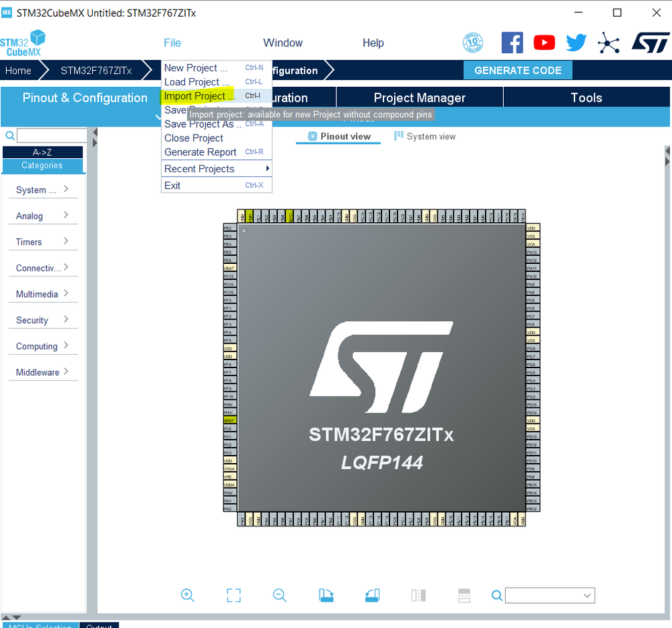Open the ST Facebook page icon

(x=512, y=43)
